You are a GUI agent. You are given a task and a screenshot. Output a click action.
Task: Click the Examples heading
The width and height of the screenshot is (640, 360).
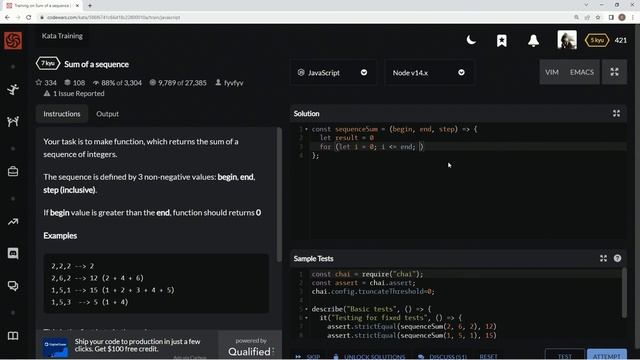coord(60,236)
